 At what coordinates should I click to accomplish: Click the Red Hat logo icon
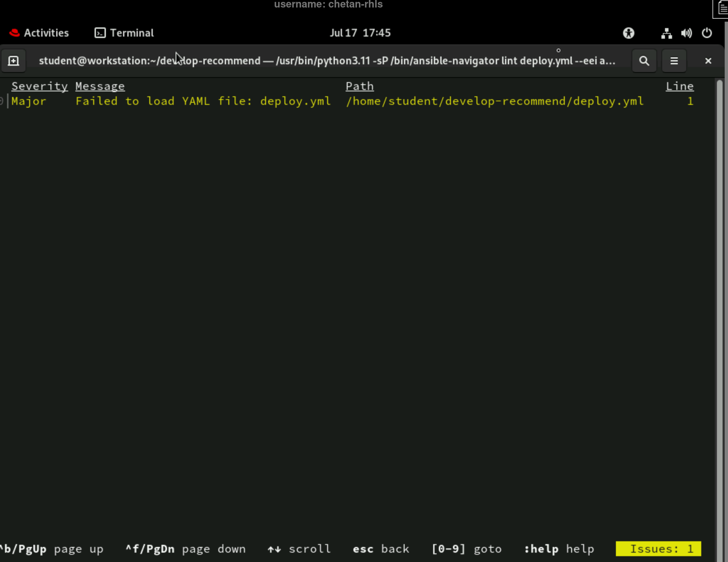14,33
